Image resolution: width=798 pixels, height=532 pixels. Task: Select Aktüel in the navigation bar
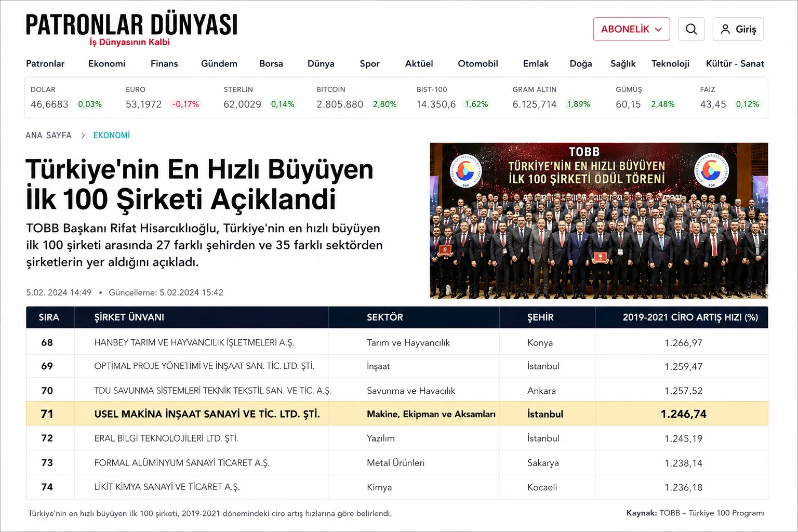click(x=419, y=63)
